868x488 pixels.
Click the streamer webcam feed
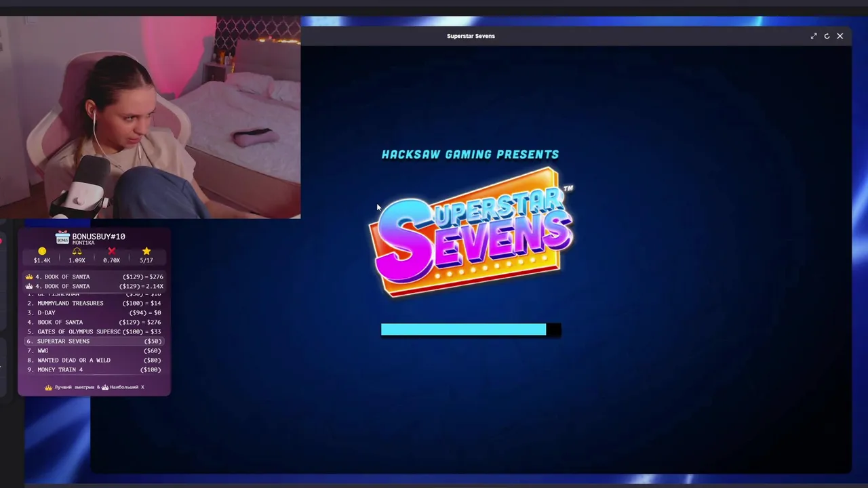coord(150,117)
